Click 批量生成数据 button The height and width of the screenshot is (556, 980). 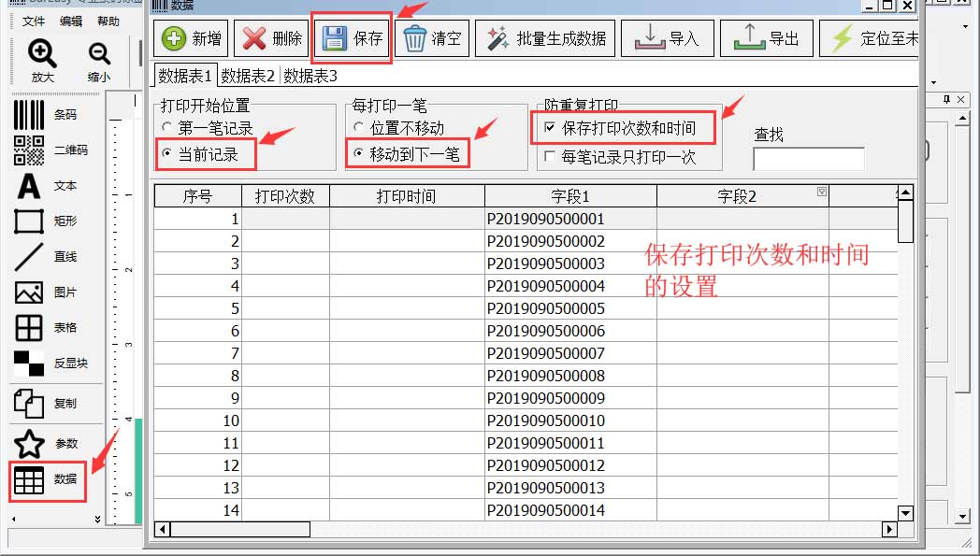pos(546,39)
